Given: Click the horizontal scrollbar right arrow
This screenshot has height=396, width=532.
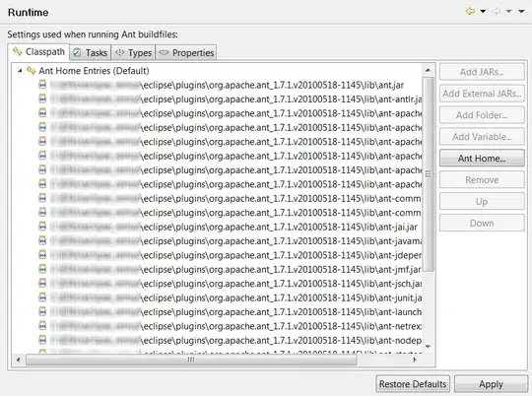Looking at the screenshot, I should 415,360.
